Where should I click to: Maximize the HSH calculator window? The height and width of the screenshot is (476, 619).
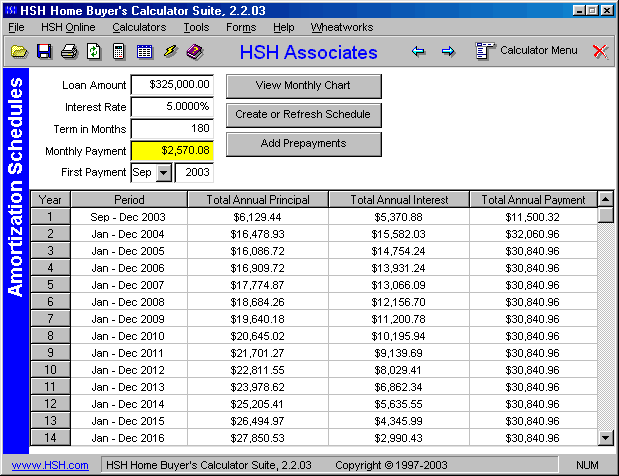pos(592,10)
